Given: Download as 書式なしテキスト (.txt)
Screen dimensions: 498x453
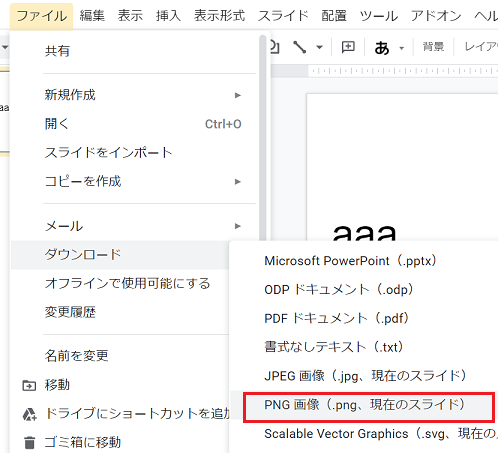Looking at the screenshot, I should click(x=364, y=347).
